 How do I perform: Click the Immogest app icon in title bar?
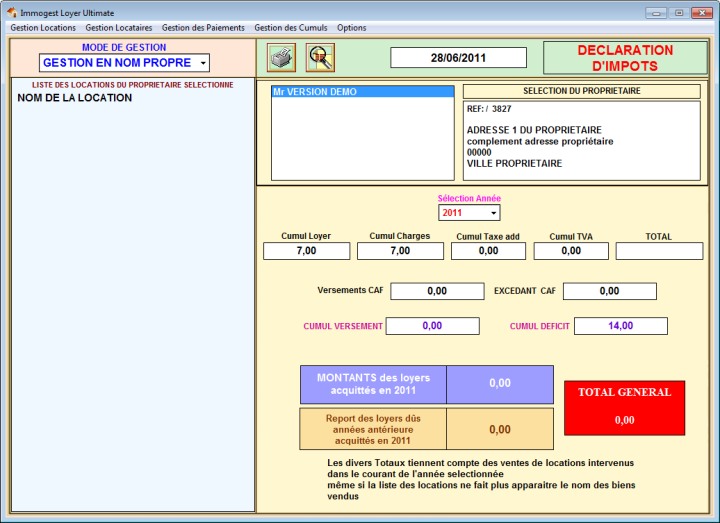pos(11,12)
